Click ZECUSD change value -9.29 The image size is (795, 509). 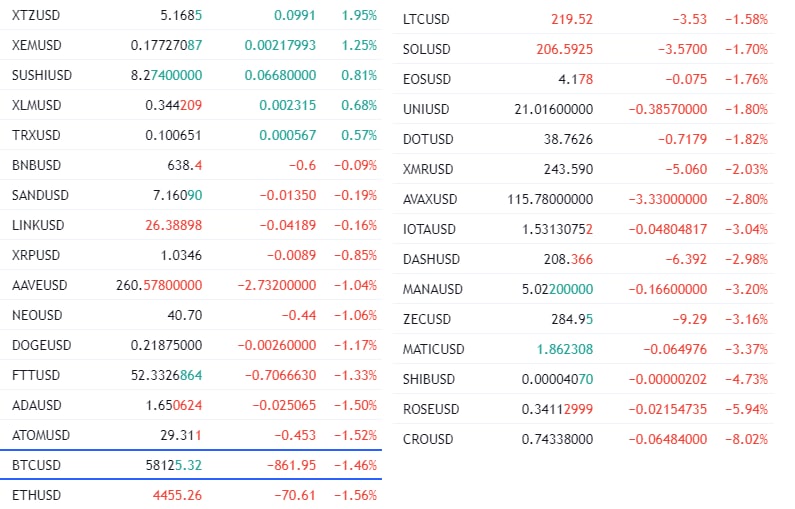pos(690,319)
